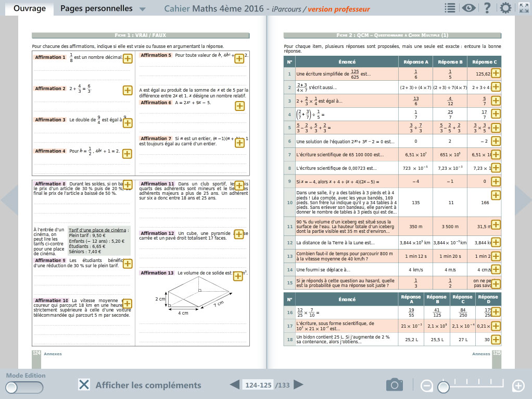The image size is (532, 399).
Task: Open the plus complement for Affirmation 9
Action: 128,264
